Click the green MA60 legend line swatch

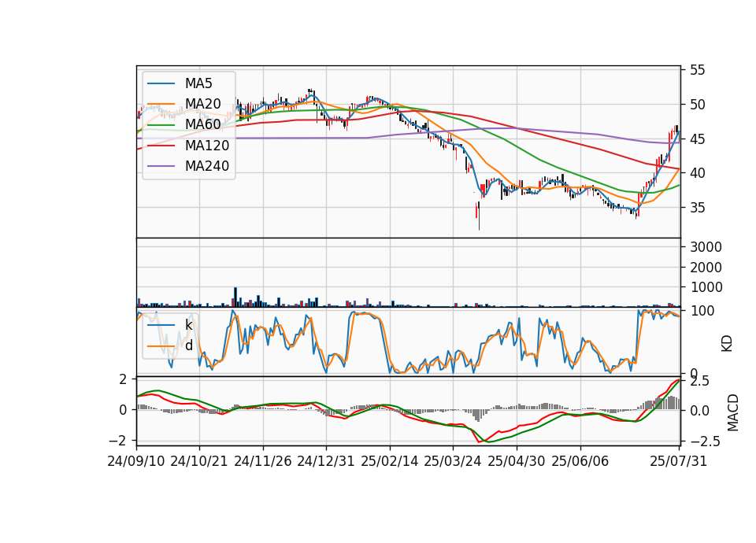[161, 125]
